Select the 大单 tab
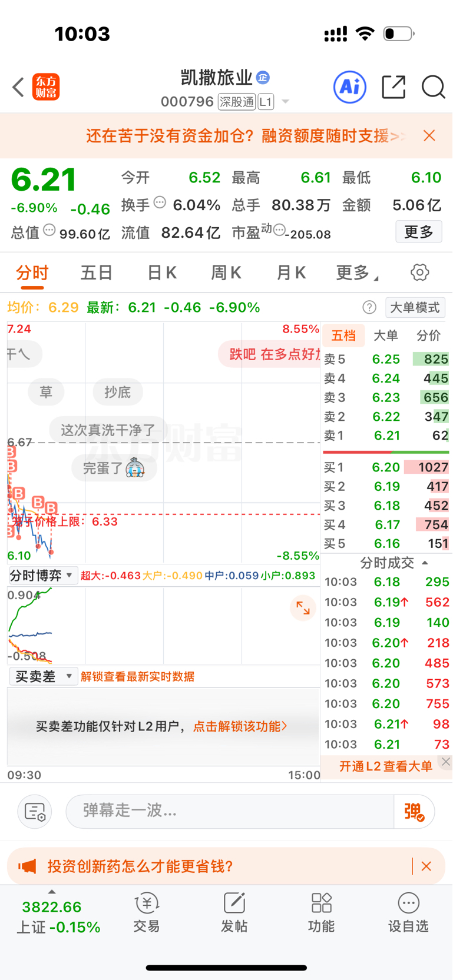The image size is (453, 980). tap(386, 335)
